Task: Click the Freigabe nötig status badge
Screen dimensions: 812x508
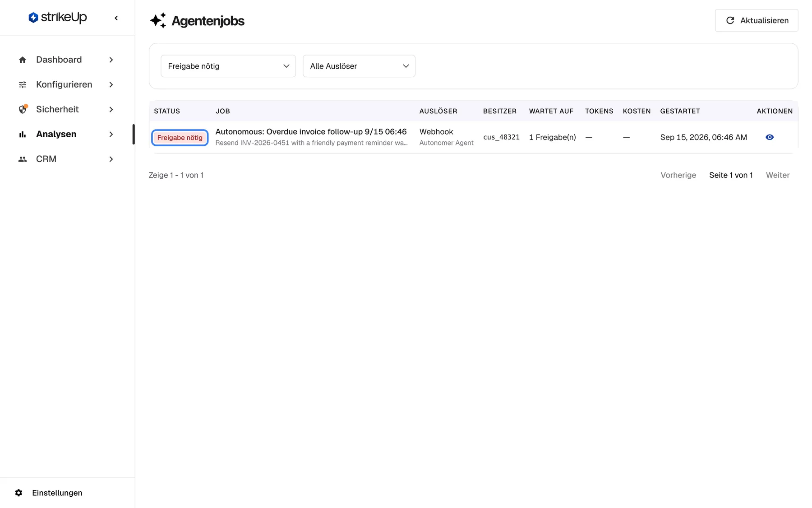Action: (180, 138)
